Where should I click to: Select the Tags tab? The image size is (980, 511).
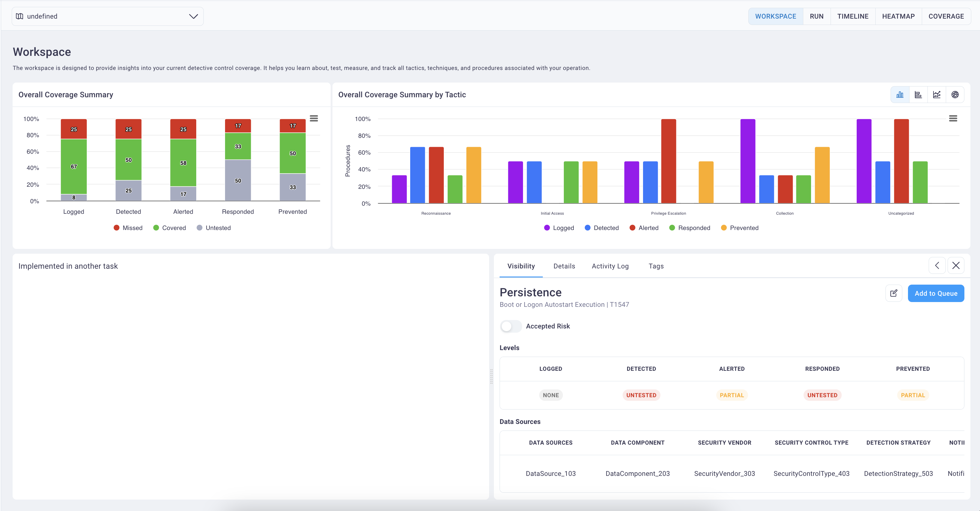point(656,266)
